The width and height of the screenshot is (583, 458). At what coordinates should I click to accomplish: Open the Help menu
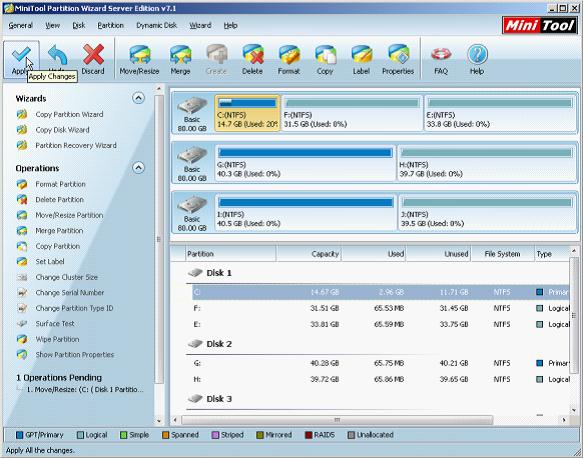coord(230,26)
